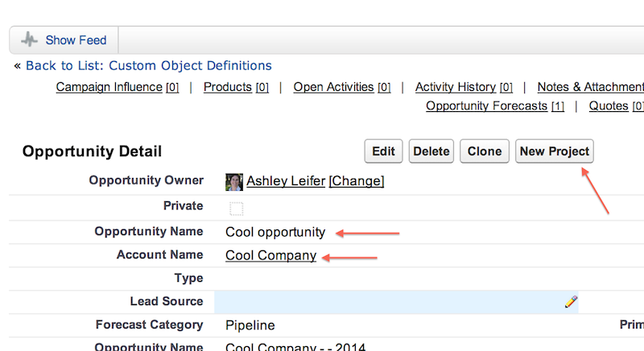Create a new project with New Project button
The width and height of the screenshot is (644, 351).
click(x=554, y=151)
